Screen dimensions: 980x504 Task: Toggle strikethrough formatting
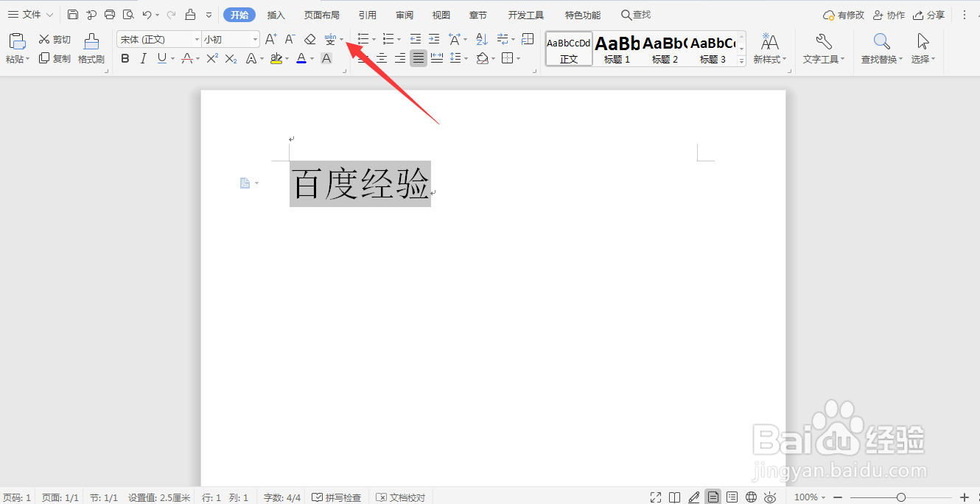coord(187,59)
